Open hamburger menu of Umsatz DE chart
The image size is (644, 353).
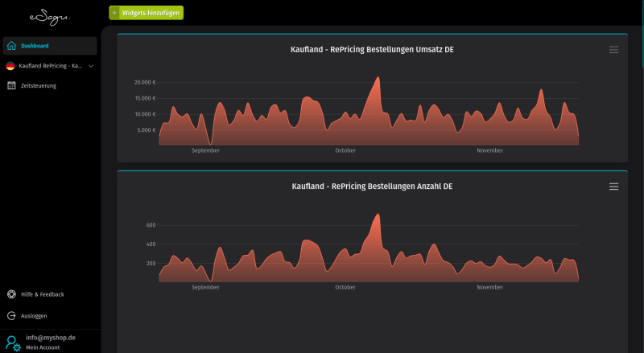point(613,50)
